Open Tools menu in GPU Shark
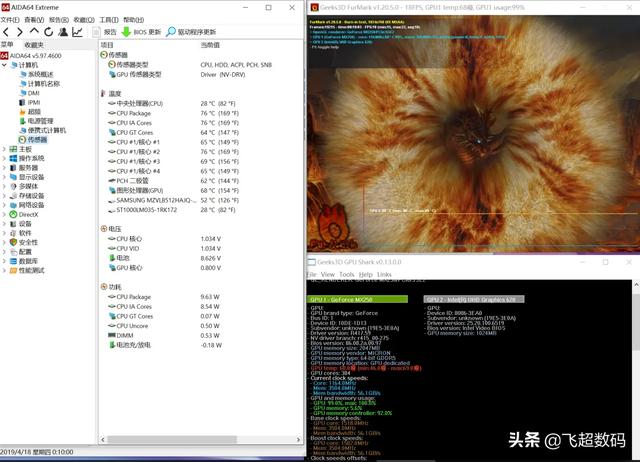640x462 pixels. point(347,274)
